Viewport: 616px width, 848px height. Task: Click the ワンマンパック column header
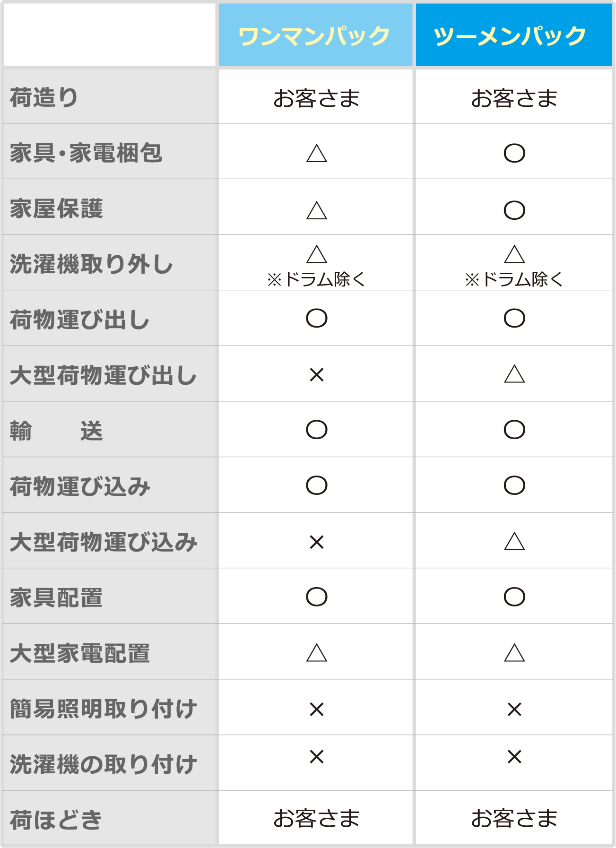315,35
